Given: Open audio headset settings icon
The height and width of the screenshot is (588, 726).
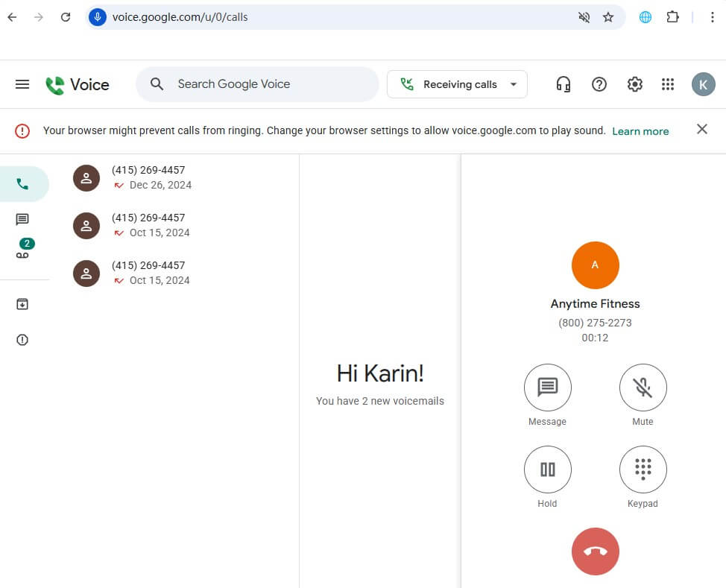Looking at the screenshot, I should tap(563, 84).
